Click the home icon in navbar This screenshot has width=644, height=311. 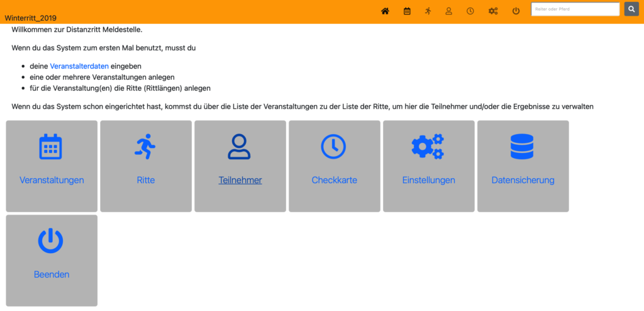[386, 11]
